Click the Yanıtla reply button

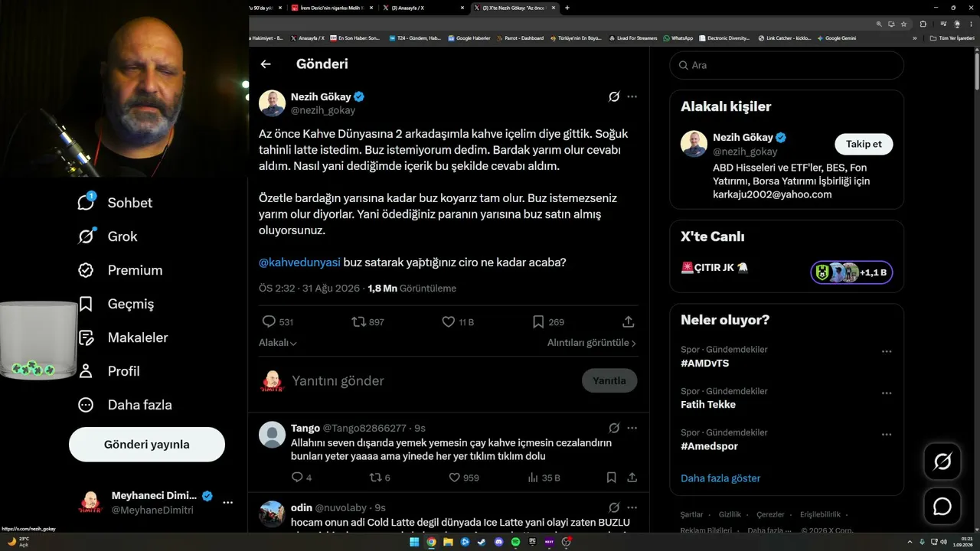(x=609, y=380)
